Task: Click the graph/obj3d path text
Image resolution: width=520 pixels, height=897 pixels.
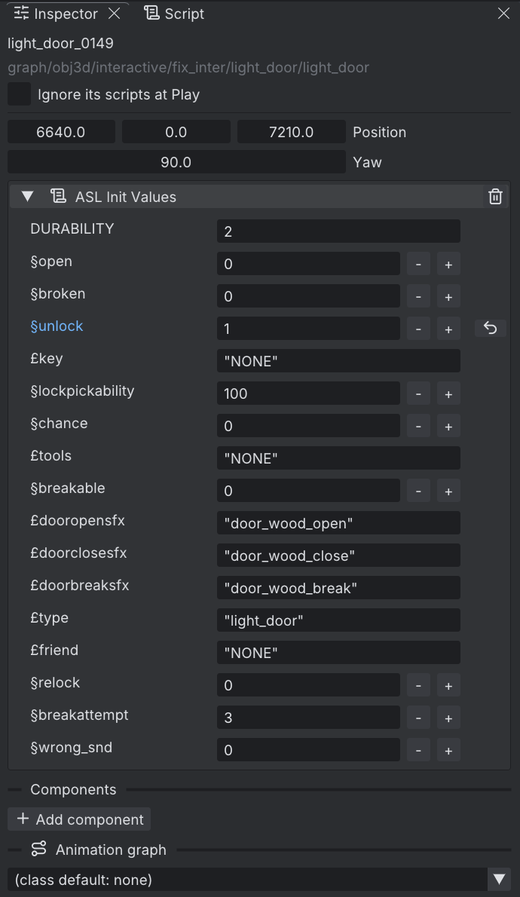Action: pos(188,68)
